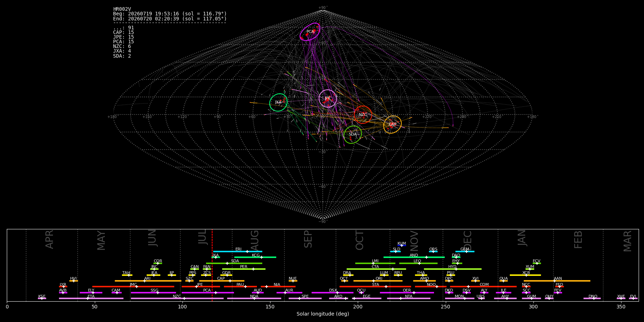This screenshot has width=644, height=322.
Task: Click the CAP orange radiant circle
Action: [392, 125]
